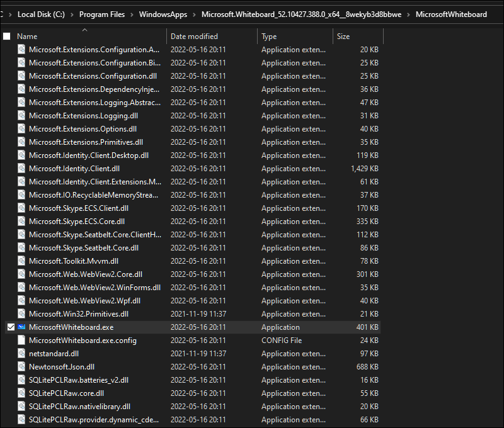504x428 pixels.
Task: Expand the chevron after Local Disk (C:)
Action: coord(72,14)
